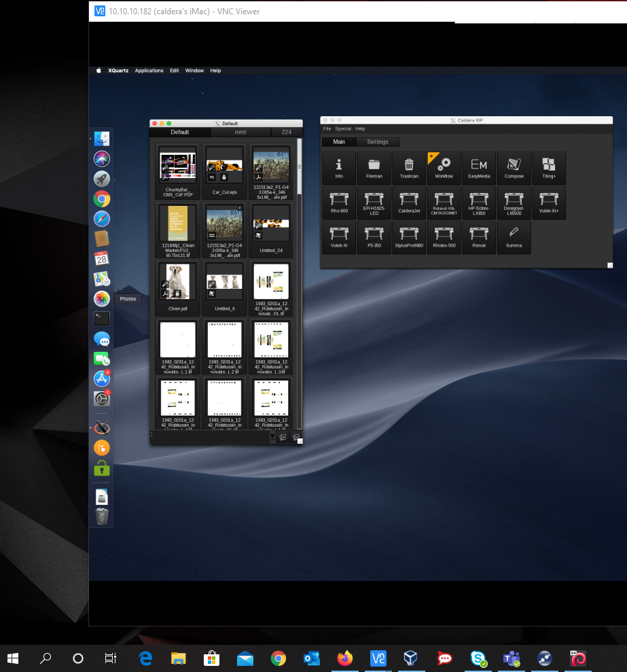The width and height of the screenshot is (627, 672).
Task: Open the Chien.pdf thumbnail
Action: pos(177,281)
